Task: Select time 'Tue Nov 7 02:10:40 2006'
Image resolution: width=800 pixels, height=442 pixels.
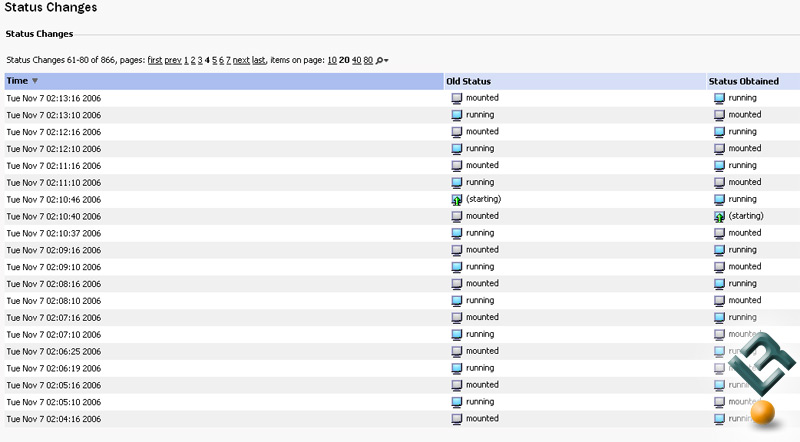Action: [x=54, y=216]
